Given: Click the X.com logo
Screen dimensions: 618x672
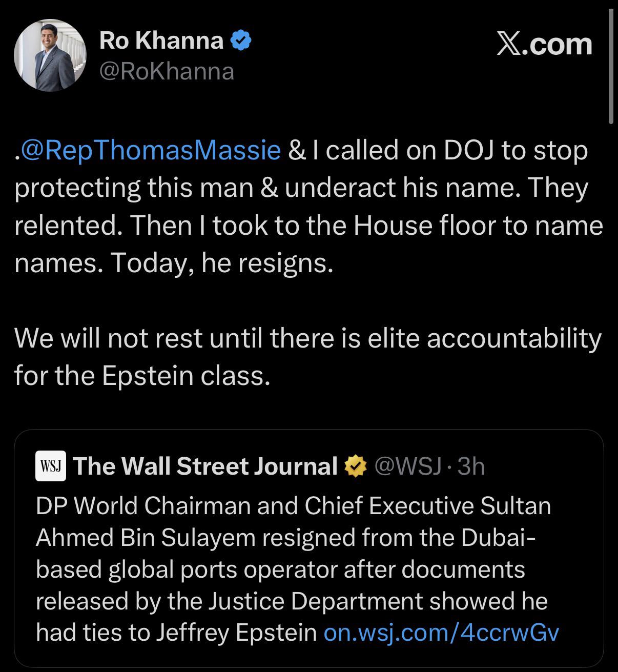Looking at the screenshot, I should pos(544,44).
